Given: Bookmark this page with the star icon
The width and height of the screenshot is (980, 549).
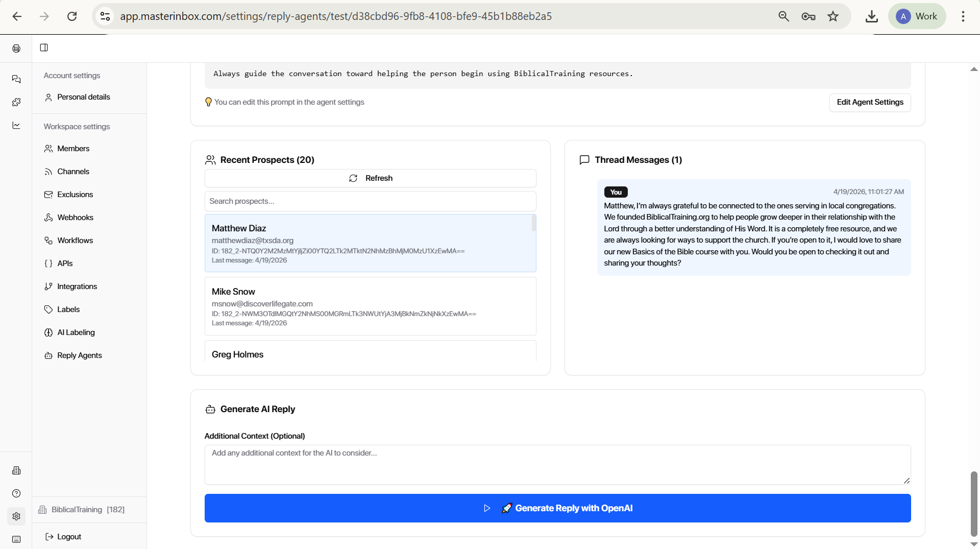Looking at the screenshot, I should pyautogui.click(x=833, y=16).
